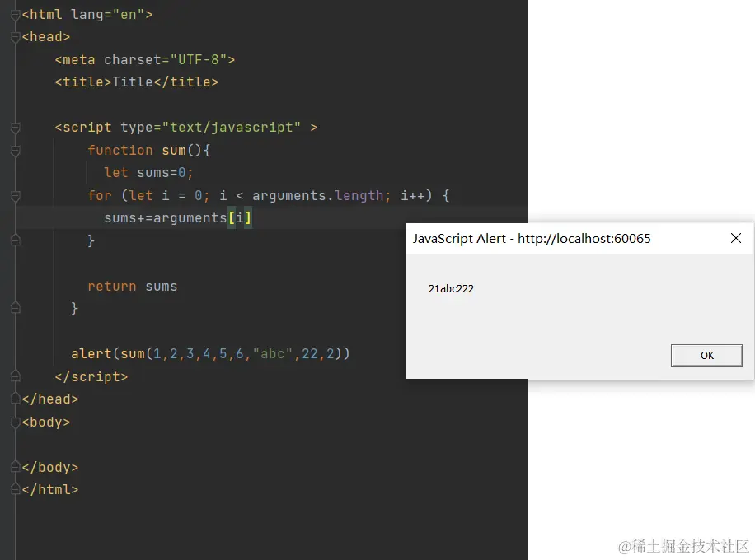Fold at the for loop closing brace marker

coord(16,240)
